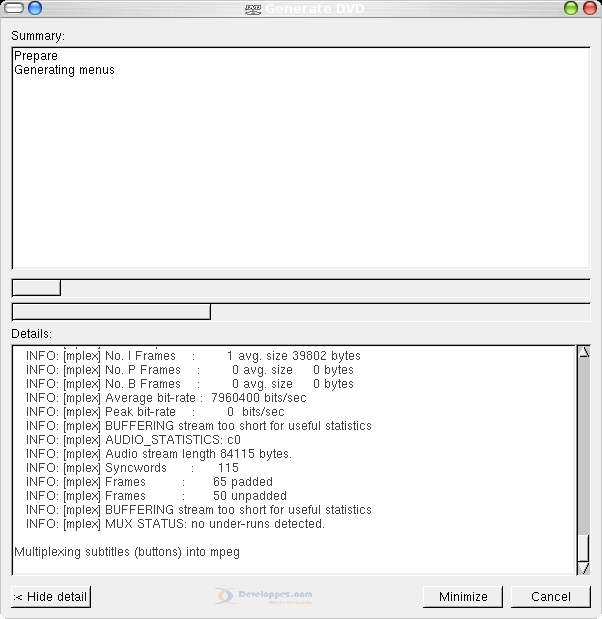Viewport: 602px width, 619px height.
Task: Click the 'Multiplexing subtitles' details line
Action: [127, 552]
